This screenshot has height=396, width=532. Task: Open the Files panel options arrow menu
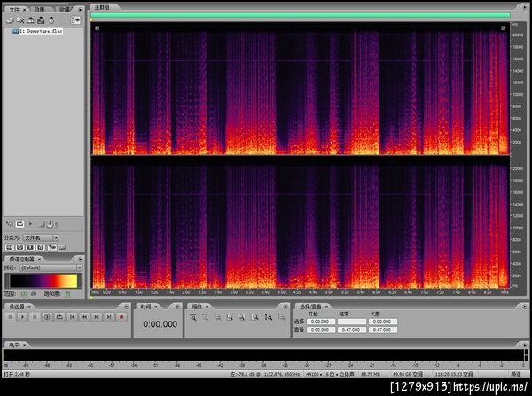coord(80,10)
